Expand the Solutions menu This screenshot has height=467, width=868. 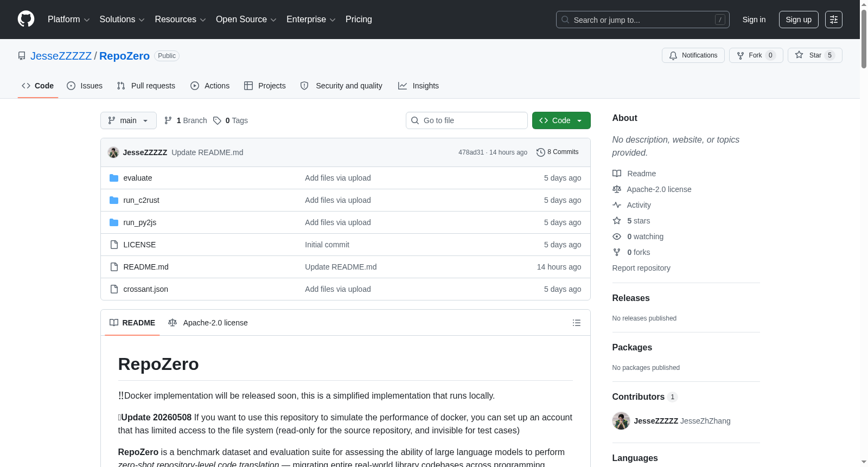point(122,20)
